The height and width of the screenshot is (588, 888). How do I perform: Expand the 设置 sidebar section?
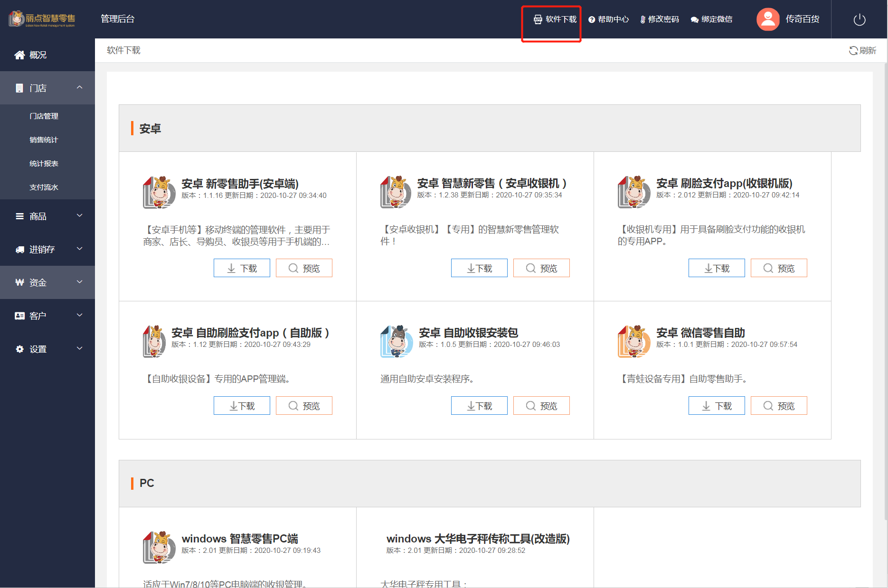[x=47, y=349]
